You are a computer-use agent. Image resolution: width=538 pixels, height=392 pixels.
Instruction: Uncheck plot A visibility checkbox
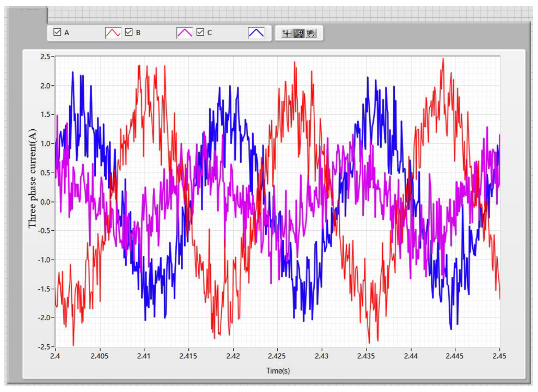(57, 32)
